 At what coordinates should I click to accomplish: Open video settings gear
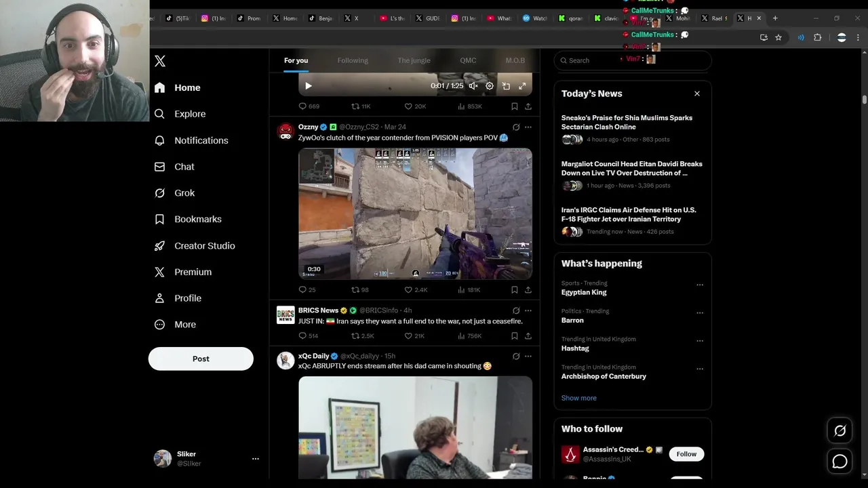[490, 86]
